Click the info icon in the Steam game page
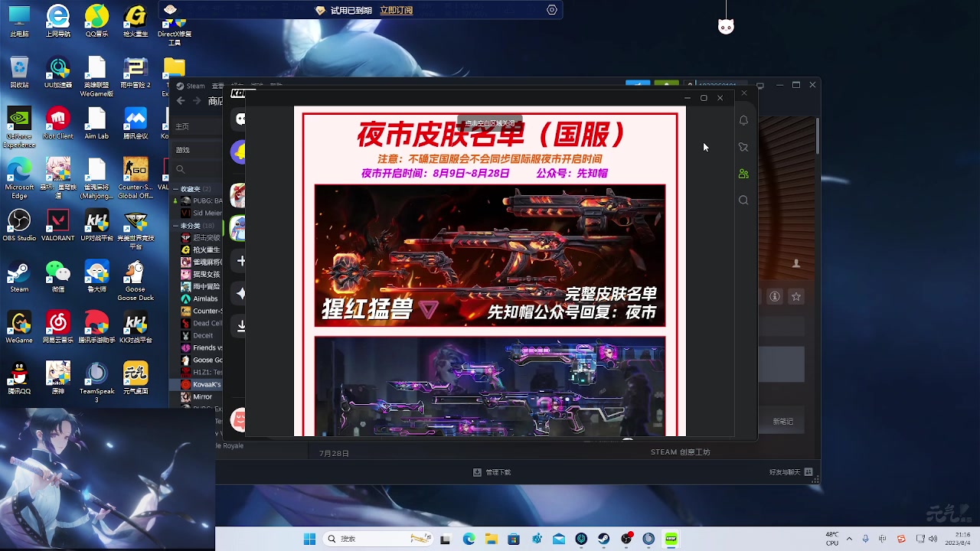980x551 pixels. pyautogui.click(x=775, y=296)
